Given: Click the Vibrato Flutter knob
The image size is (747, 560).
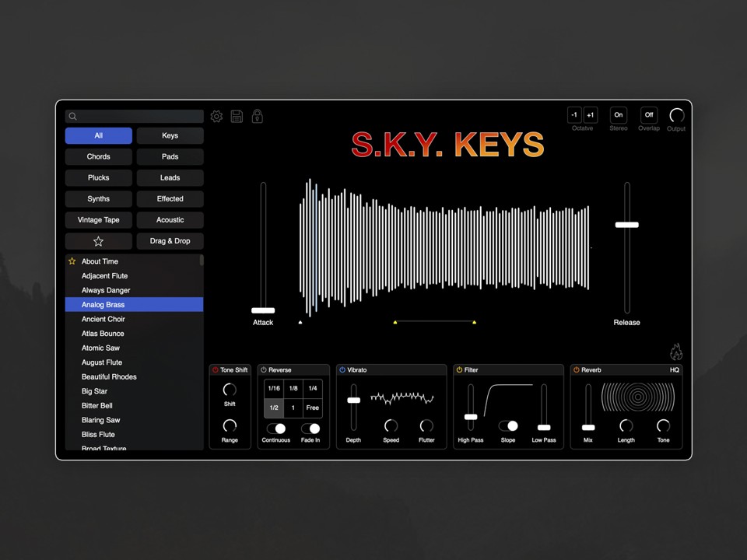Looking at the screenshot, I should point(426,425).
